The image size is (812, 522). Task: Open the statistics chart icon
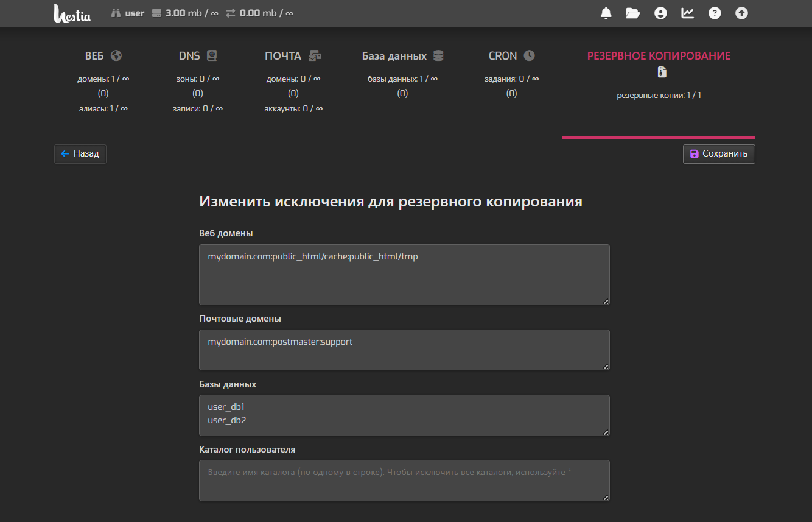pos(687,13)
